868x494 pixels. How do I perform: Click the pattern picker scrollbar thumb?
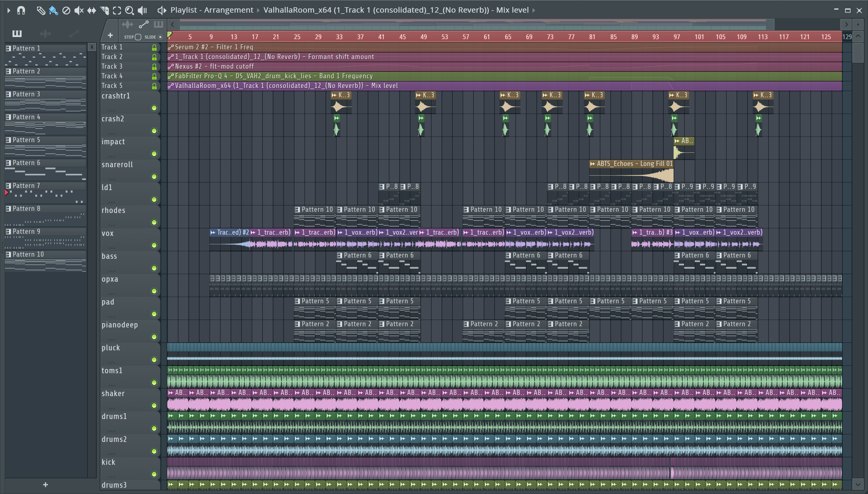click(x=92, y=47)
